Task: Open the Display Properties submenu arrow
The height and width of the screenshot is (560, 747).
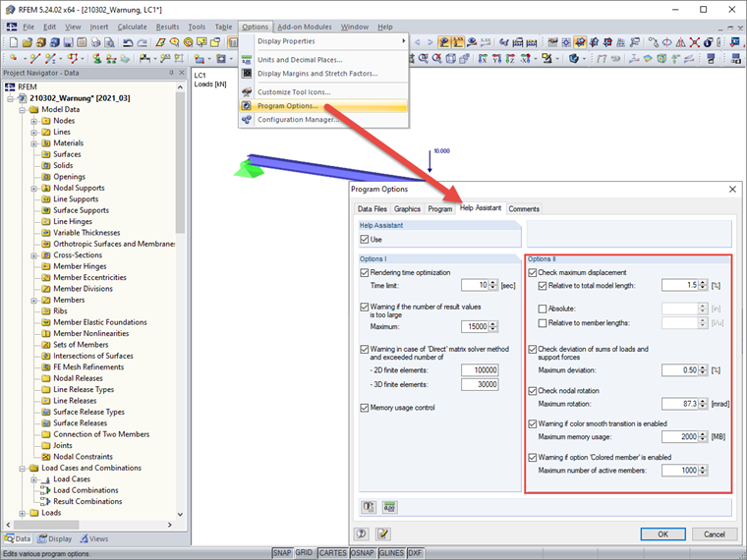Action: [403, 41]
